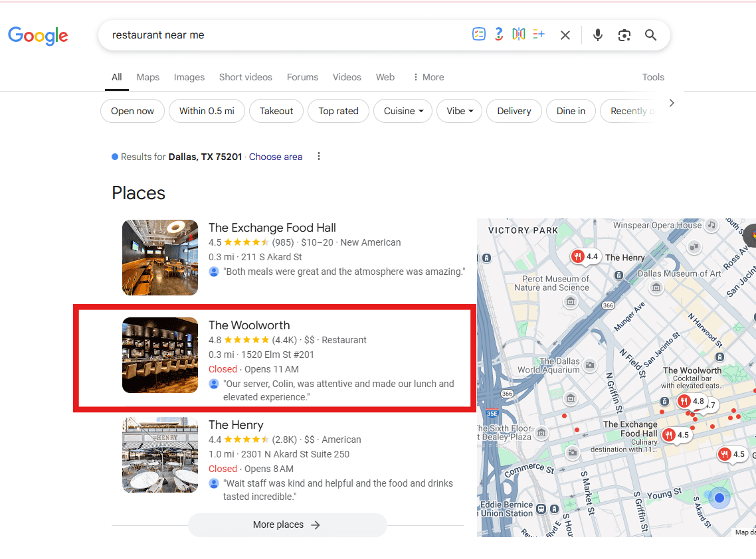Click the Closed · Opens 8 AM status
This screenshot has width=756, height=559.
coord(250,469)
